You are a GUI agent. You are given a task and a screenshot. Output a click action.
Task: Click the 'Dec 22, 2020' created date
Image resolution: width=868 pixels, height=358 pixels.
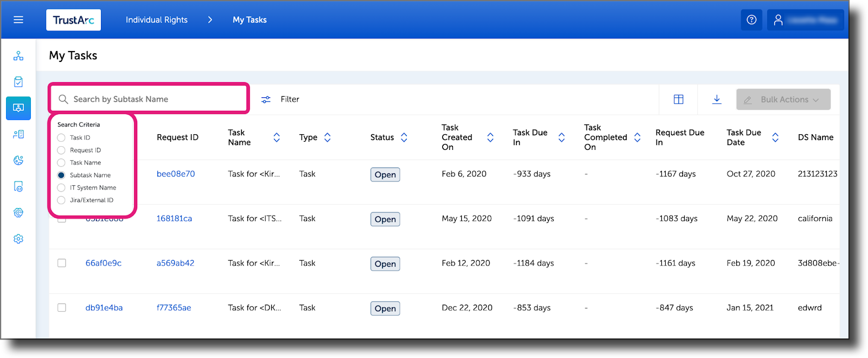pyautogui.click(x=467, y=307)
